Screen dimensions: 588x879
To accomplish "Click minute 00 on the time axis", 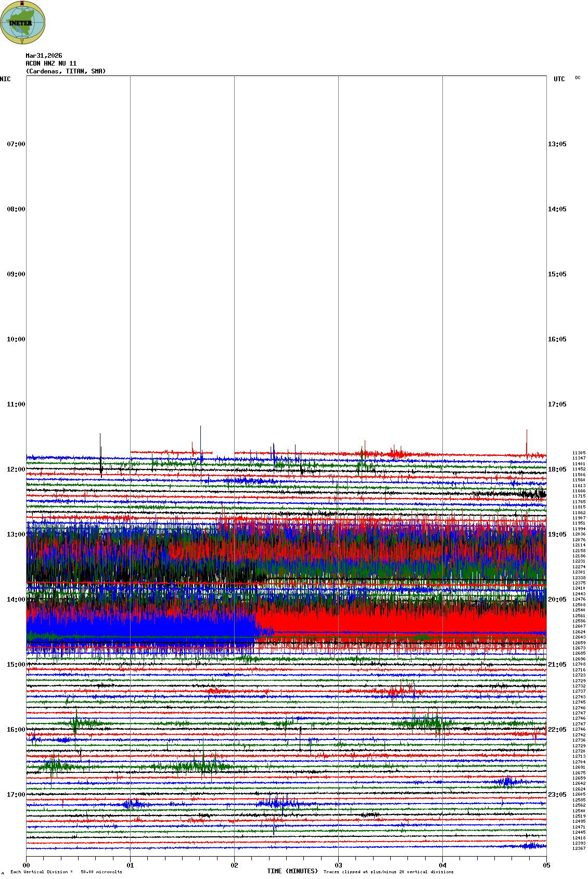I will (x=27, y=865).
